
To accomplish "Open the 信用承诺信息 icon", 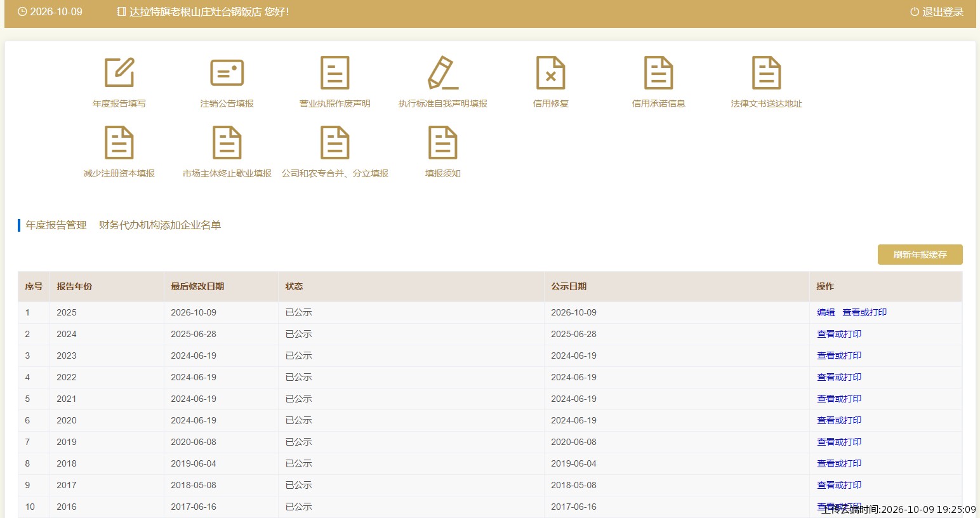I will click(659, 72).
